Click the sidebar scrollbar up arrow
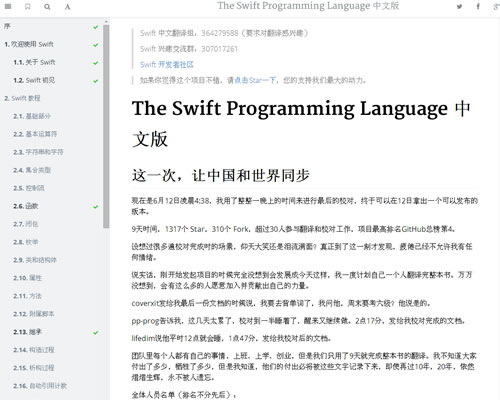The image size is (500, 400). (x=106, y=22)
